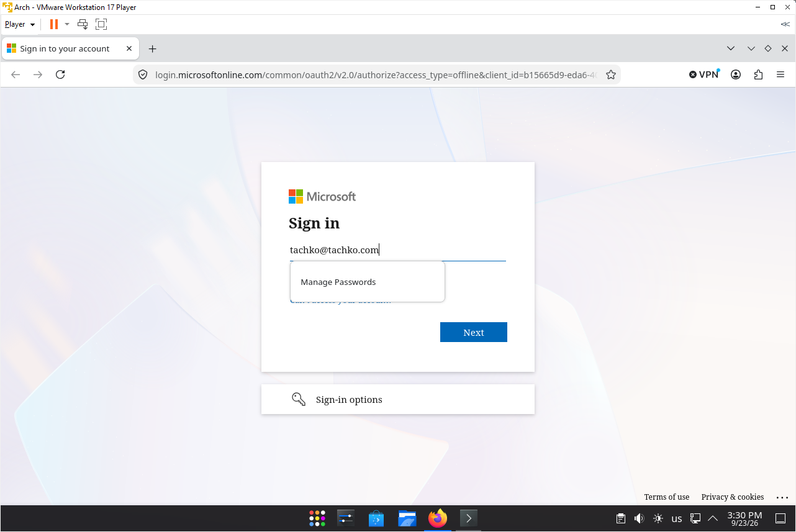The height and width of the screenshot is (532, 796).
Task: List all browser tabs
Action: point(731,48)
